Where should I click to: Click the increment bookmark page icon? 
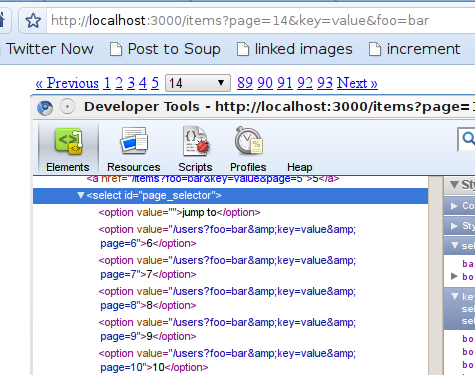(x=375, y=49)
